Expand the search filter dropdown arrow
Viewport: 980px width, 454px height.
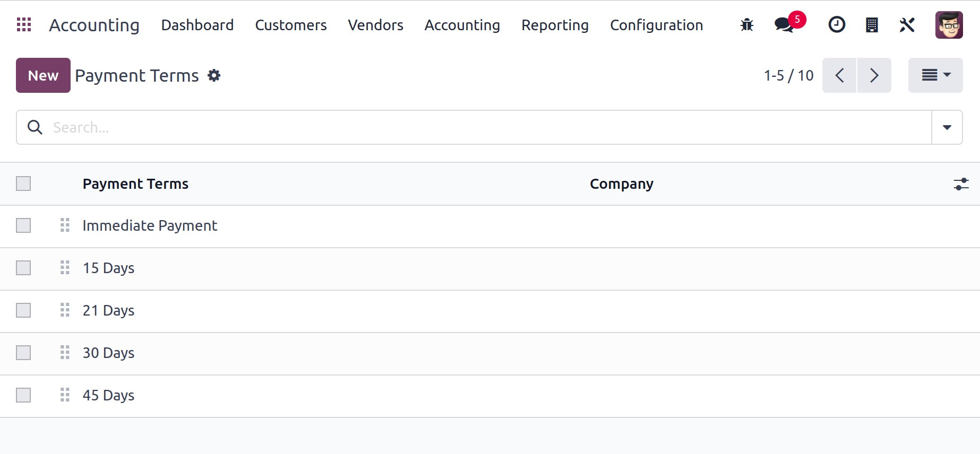click(947, 127)
